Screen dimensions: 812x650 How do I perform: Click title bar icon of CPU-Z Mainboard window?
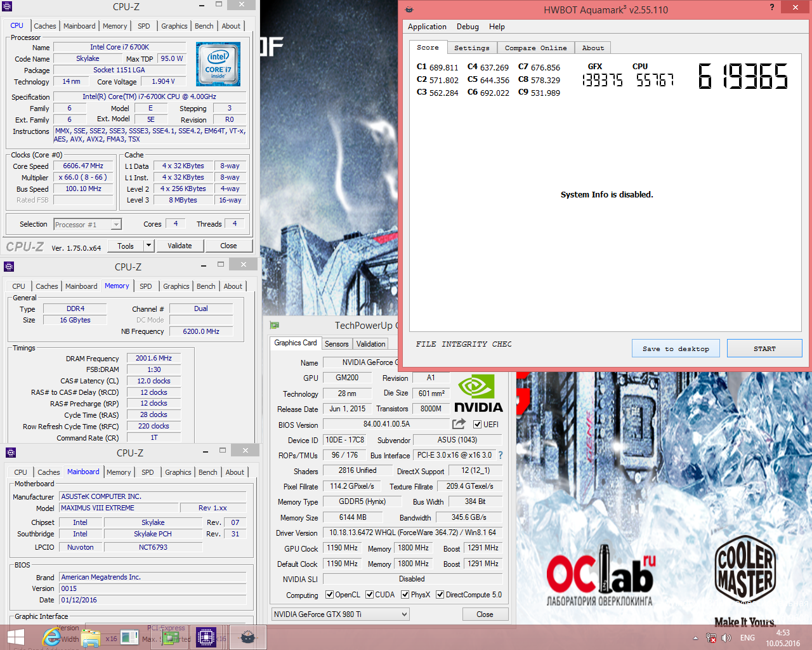coord(10,453)
